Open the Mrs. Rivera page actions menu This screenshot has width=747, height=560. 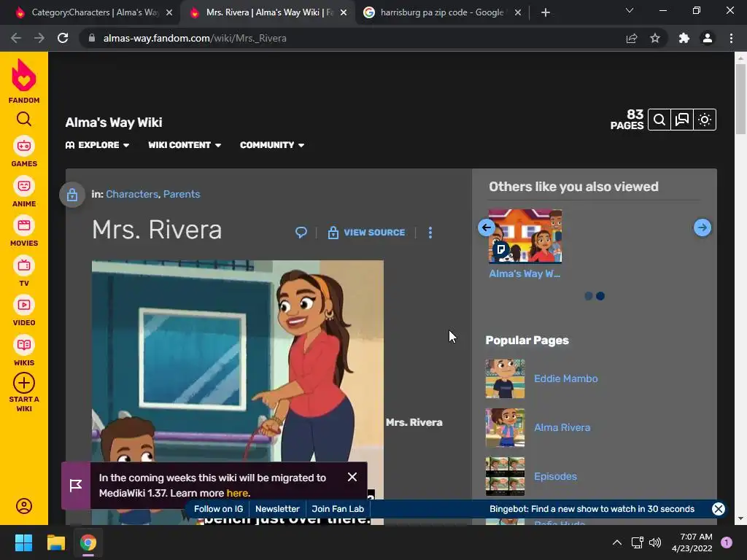[430, 233]
